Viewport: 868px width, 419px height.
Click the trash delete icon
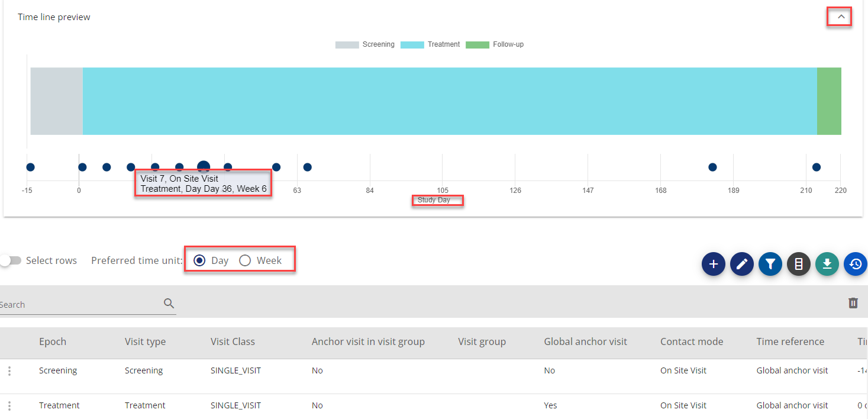853,303
